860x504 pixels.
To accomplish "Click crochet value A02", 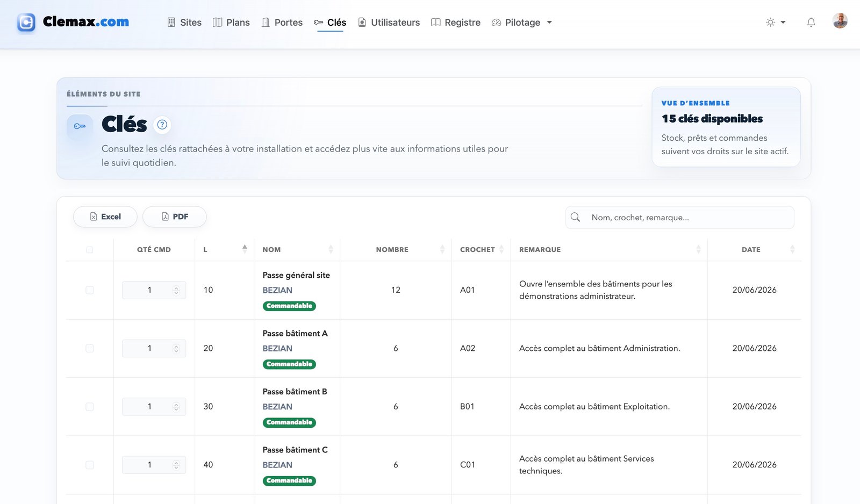I will [x=468, y=348].
